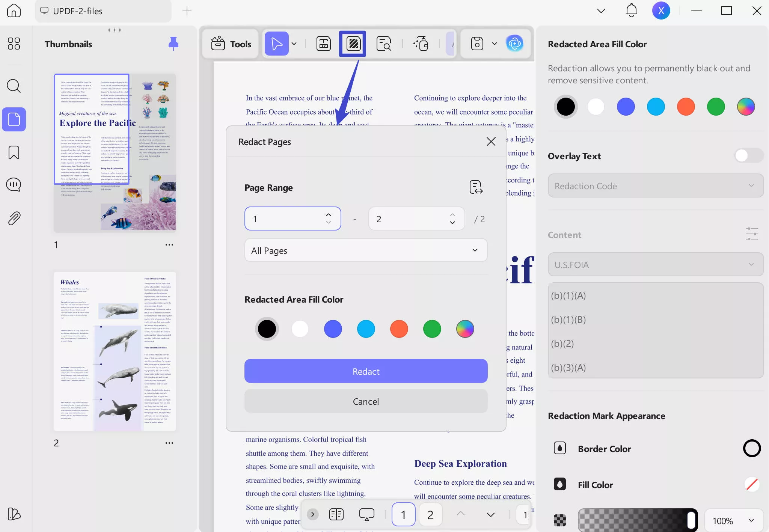The width and height of the screenshot is (769, 532).
Task: Click the Redact button
Action: pos(366,371)
